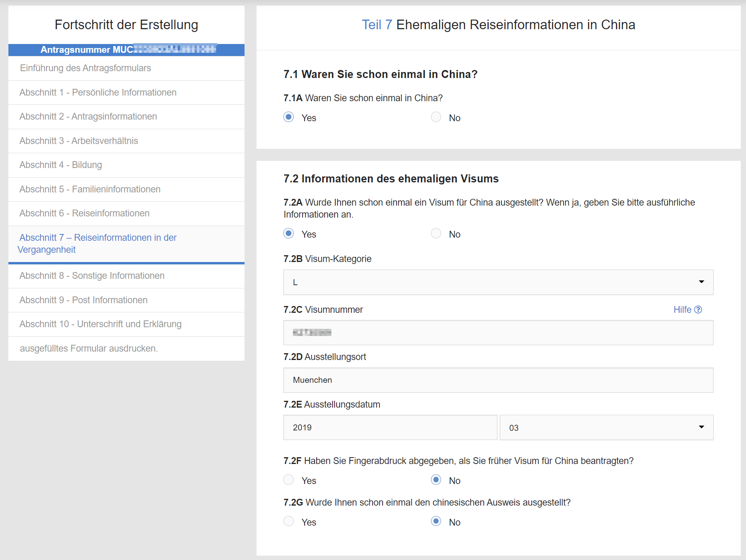Click the issue year field showing 2019
This screenshot has height=560, width=746.
(x=390, y=428)
